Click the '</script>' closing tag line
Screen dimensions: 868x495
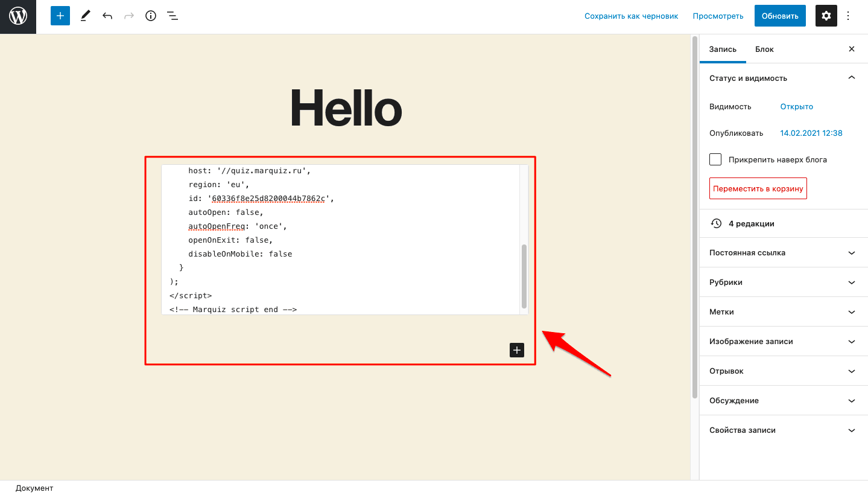(191, 296)
